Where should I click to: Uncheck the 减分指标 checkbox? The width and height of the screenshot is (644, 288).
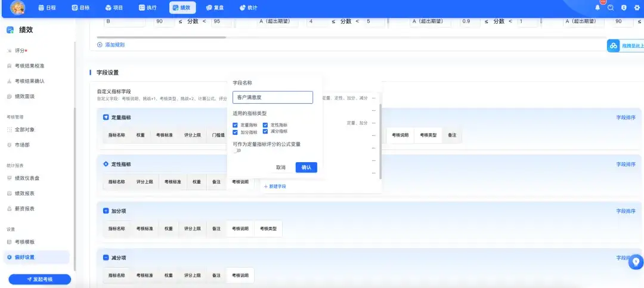click(x=265, y=131)
